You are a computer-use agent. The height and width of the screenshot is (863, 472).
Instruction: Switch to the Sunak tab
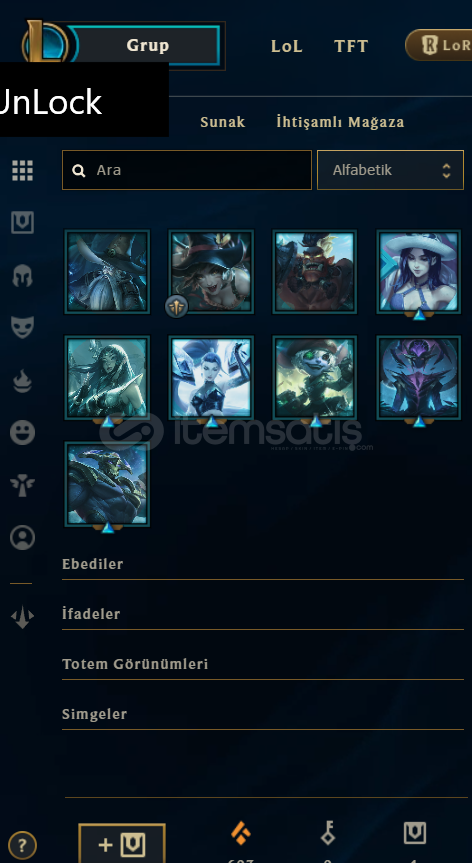(x=223, y=122)
